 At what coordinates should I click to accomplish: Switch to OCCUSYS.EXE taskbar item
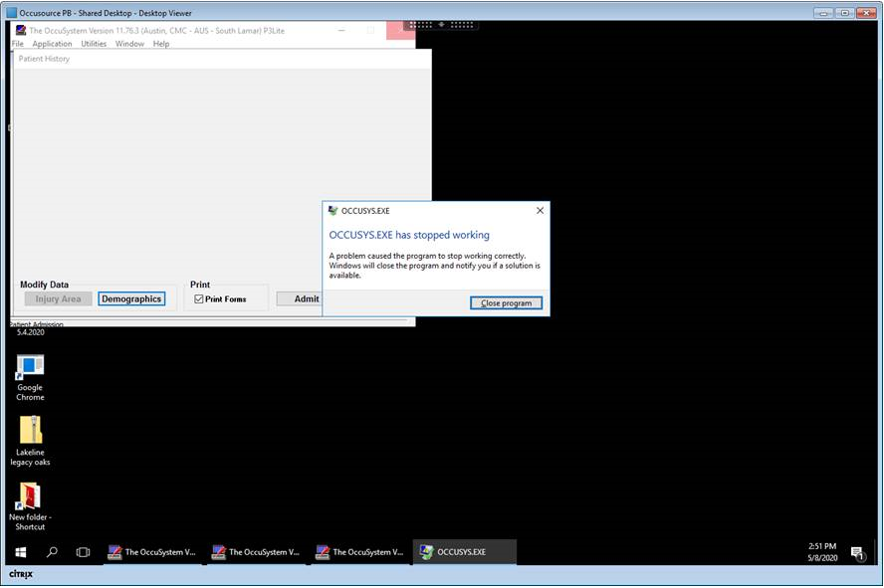click(464, 552)
